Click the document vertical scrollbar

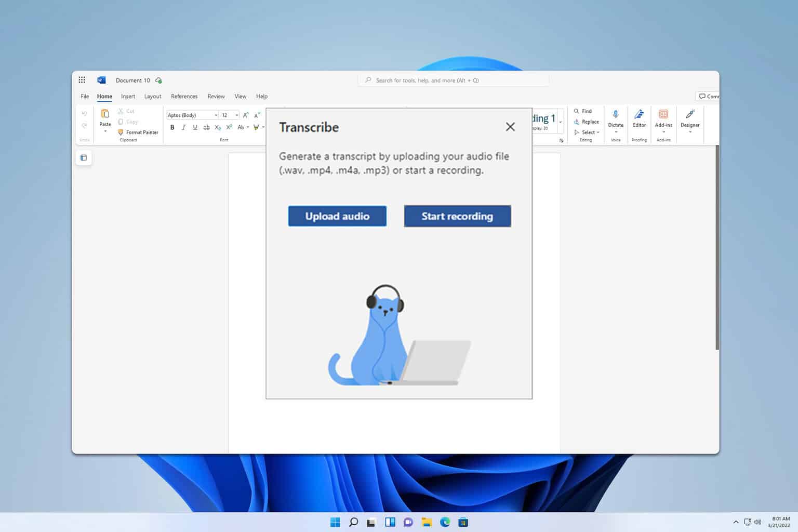pyautogui.click(x=717, y=247)
